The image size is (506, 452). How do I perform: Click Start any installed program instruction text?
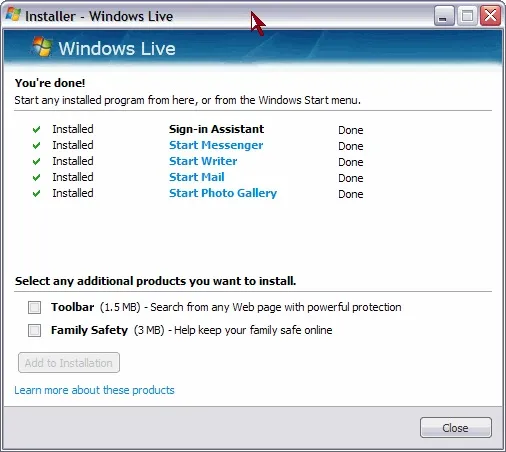pos(188,100)
